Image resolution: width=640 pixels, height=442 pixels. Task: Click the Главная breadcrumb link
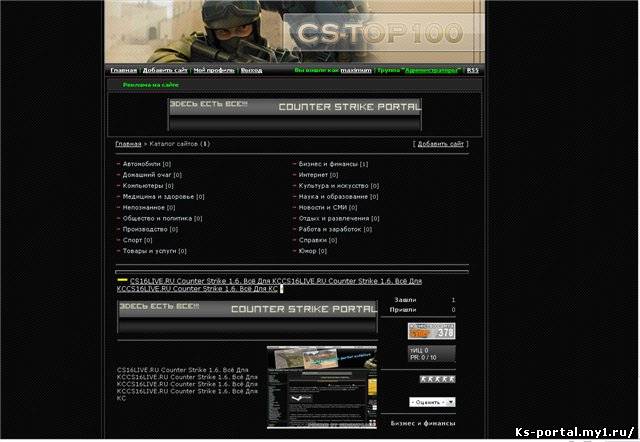click(x=128, y=144)
